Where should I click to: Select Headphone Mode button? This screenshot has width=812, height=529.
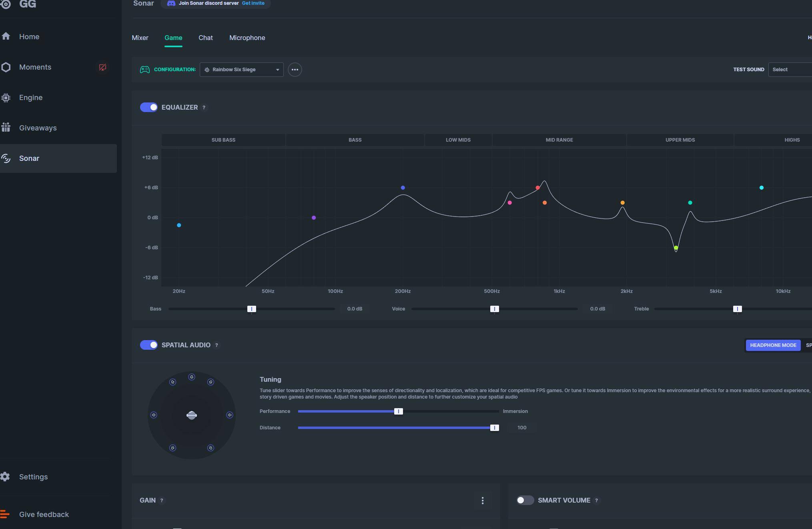(x=773, y=345)
